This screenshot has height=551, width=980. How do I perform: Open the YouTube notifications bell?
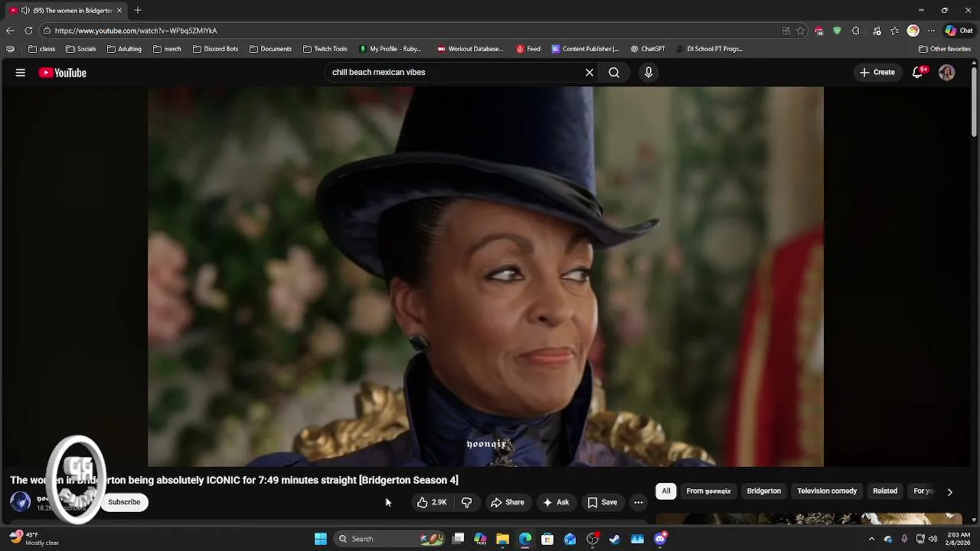918,73
